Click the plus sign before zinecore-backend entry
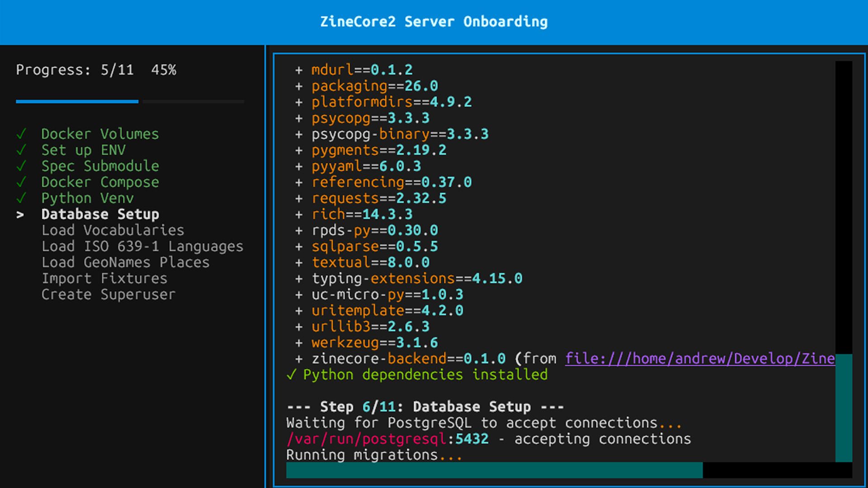 pyautogui.click(x=298, y=358)
